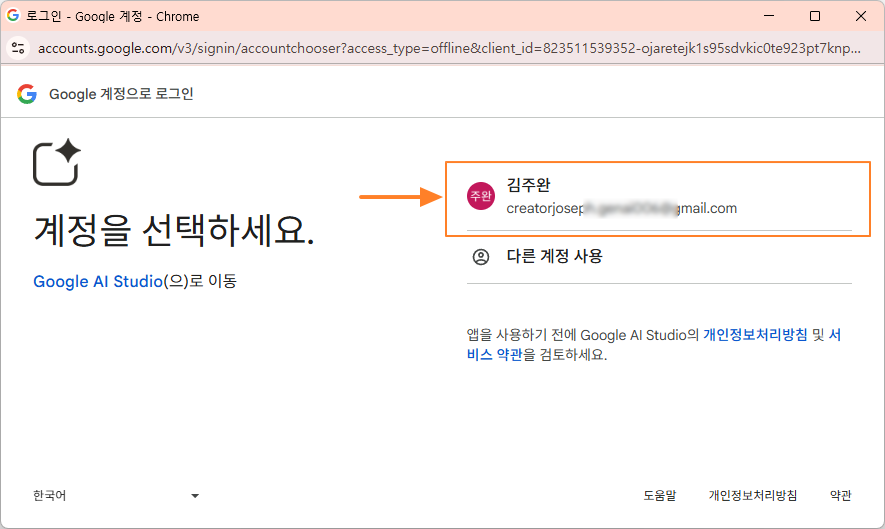Open the Google AI Studio link
The width and height of the screenshot is (885, 529).
pyautogui.click(x=98, y=281)
